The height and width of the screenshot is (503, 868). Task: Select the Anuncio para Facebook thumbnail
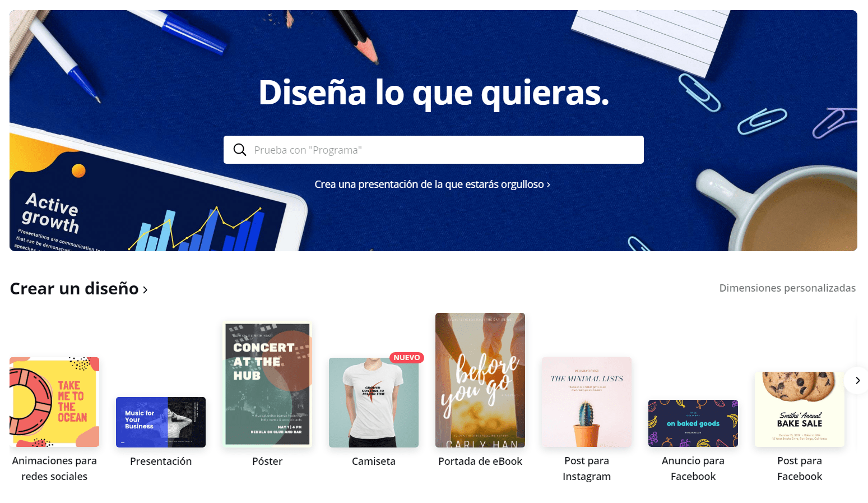point(693,423)
